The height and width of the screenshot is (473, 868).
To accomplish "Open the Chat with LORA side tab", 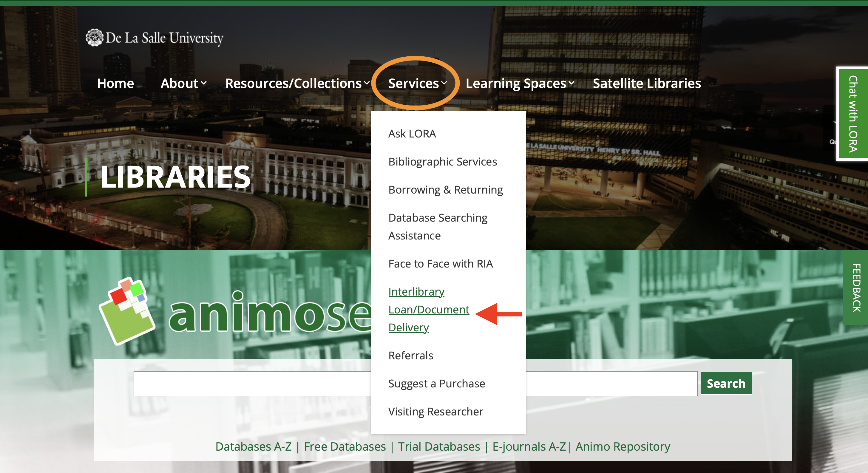I will (852, 114).
